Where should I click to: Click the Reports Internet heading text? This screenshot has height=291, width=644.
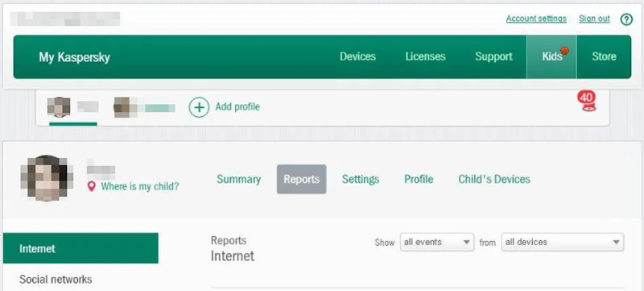233,248
